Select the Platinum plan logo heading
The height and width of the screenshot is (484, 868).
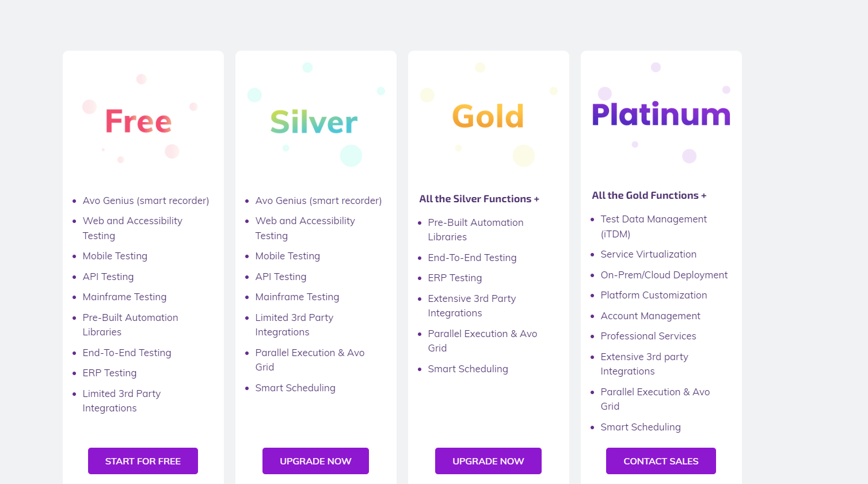coord(661,114)
